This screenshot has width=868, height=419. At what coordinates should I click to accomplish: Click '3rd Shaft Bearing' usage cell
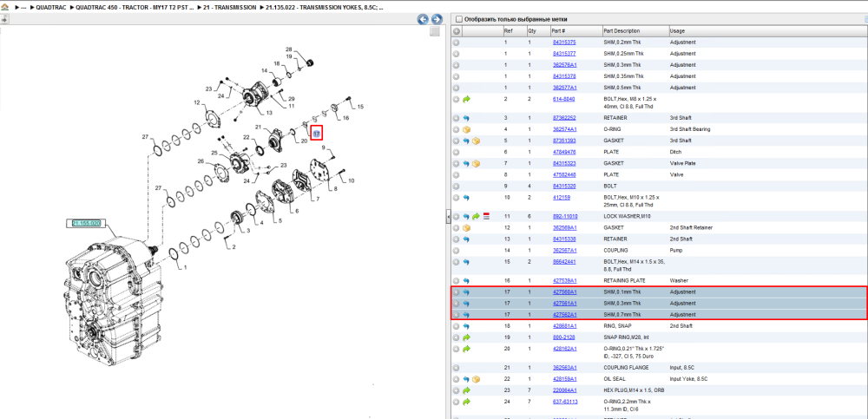coord(690,129)
